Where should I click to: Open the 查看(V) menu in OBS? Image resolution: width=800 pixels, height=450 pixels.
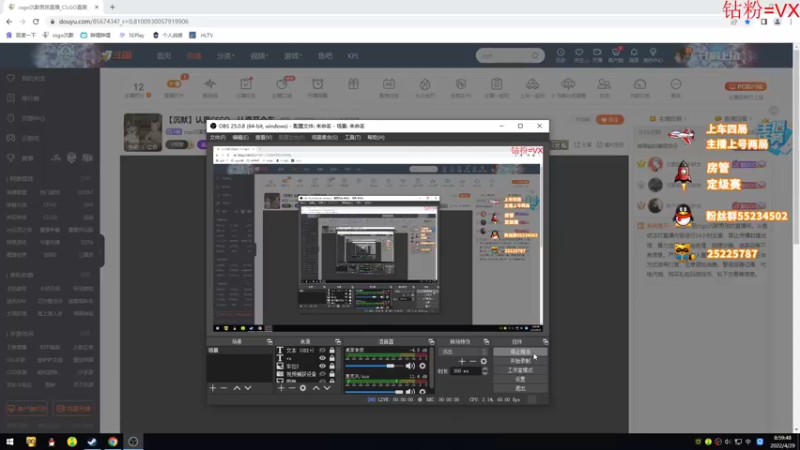click(x=263, y=137)
